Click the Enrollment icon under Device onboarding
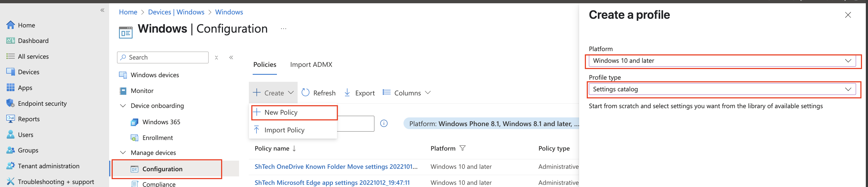This screenshot has width=868, height=187. [x=135, y=138]
